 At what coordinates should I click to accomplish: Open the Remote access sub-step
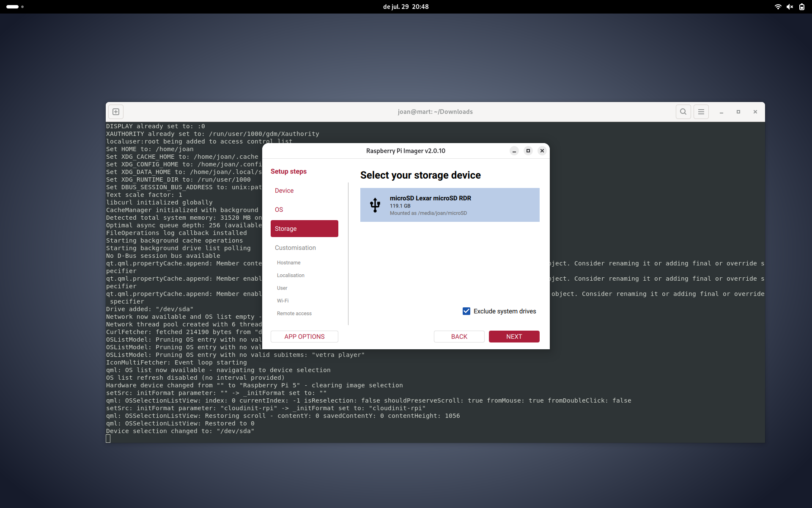294,313
